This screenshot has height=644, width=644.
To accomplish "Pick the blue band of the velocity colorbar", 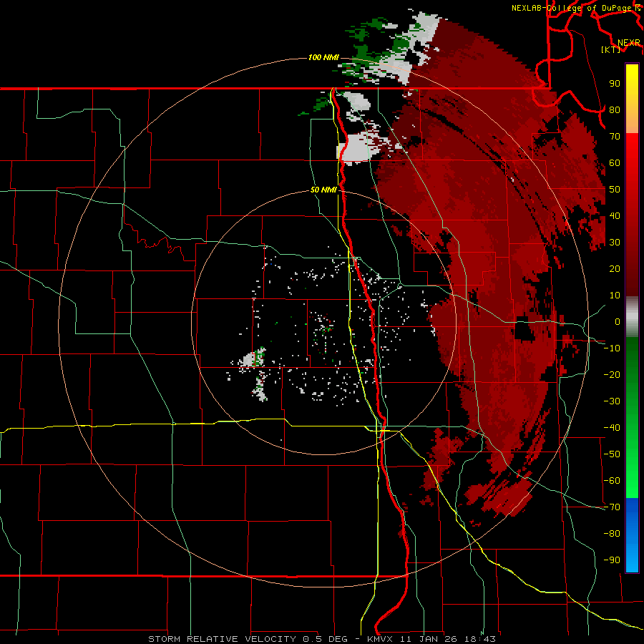I will [632, 535].
